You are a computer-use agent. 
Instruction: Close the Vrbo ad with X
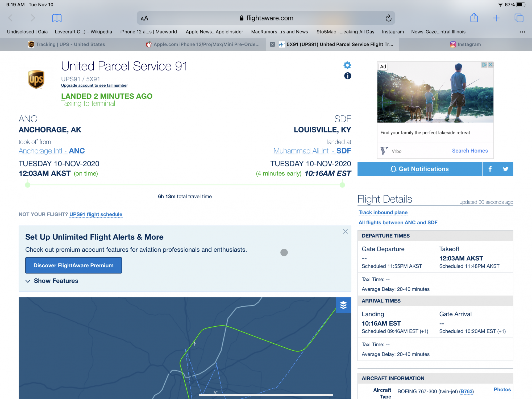(x=491, y=65)
